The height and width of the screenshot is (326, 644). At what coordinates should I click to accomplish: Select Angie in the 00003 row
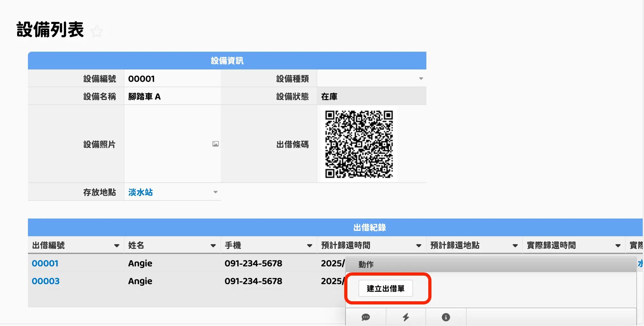(x=140, y=281)
